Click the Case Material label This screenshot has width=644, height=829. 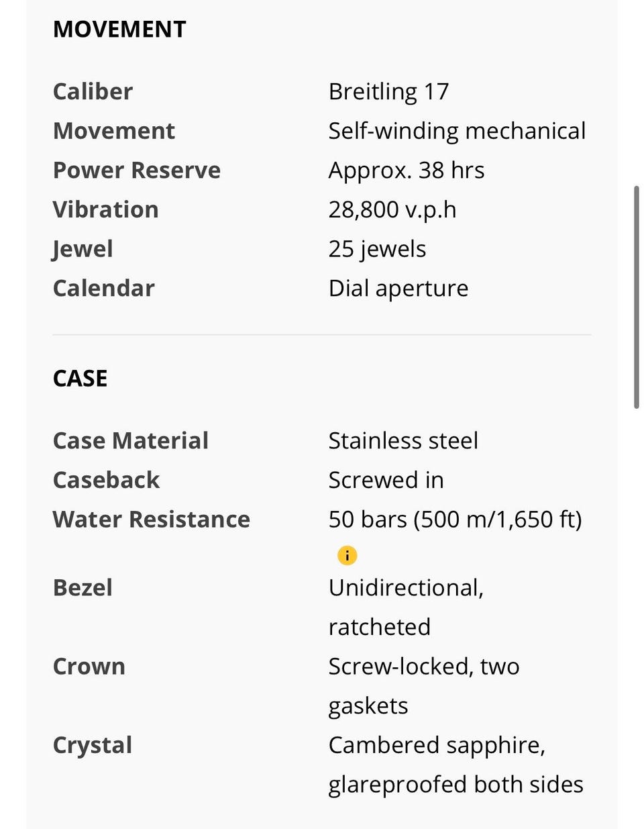[x=131, y=441]
